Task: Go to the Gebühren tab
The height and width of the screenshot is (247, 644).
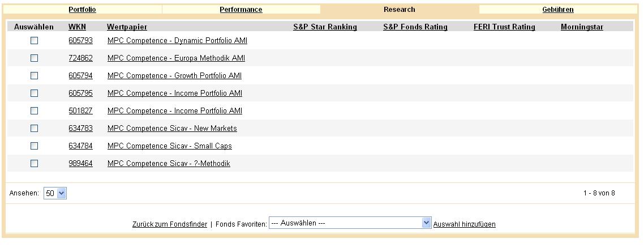Action: [x=557, y=10]
